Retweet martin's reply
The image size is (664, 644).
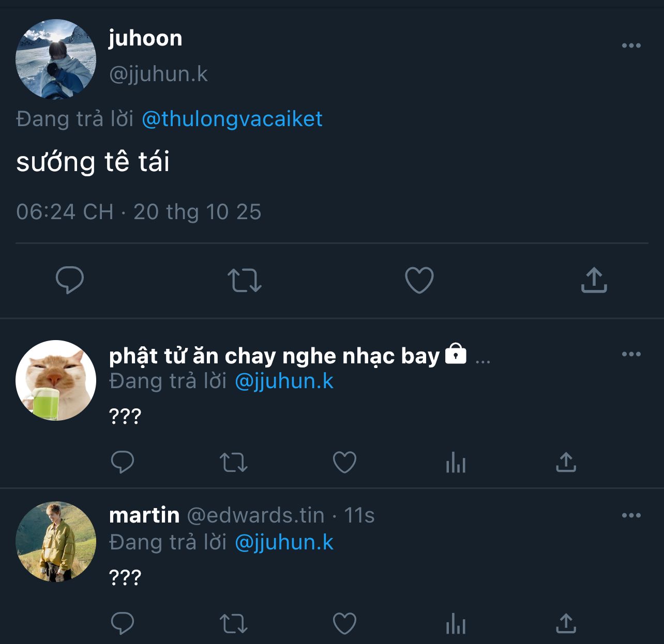click(x=234, y=623)
